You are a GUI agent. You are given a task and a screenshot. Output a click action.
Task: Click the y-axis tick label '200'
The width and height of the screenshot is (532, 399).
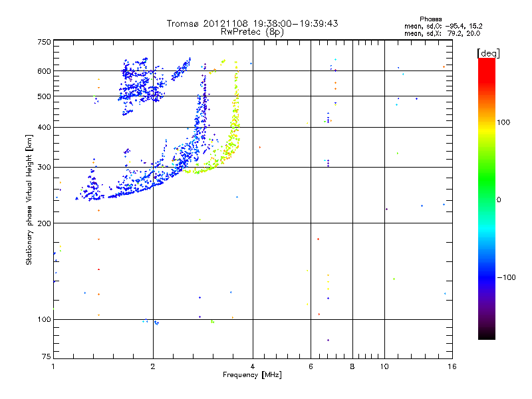tap(44, 223)
